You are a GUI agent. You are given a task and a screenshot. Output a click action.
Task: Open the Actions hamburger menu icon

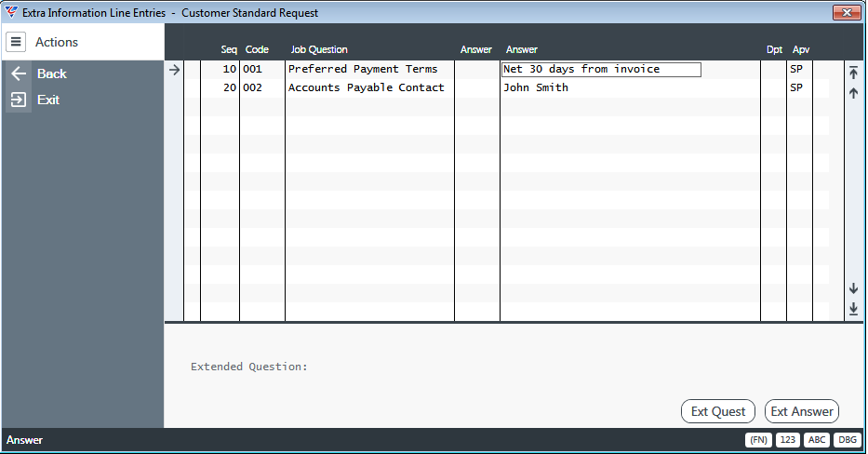(x=16, y=42)
